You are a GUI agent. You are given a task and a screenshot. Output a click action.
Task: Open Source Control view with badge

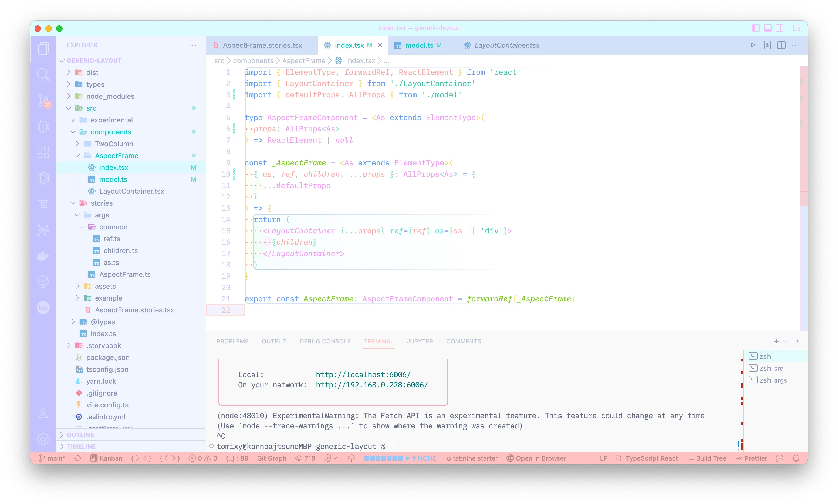coord(43,100)
